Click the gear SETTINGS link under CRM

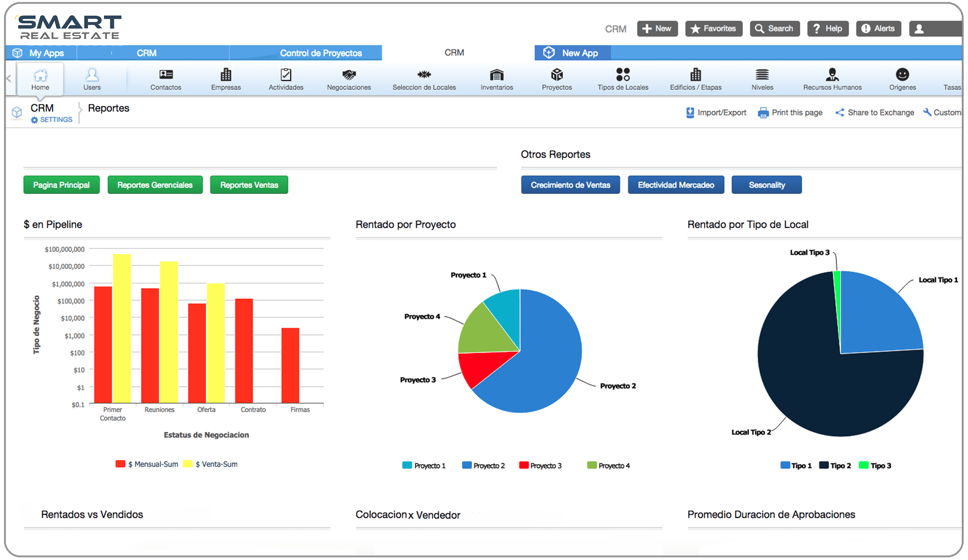point(52,119)
